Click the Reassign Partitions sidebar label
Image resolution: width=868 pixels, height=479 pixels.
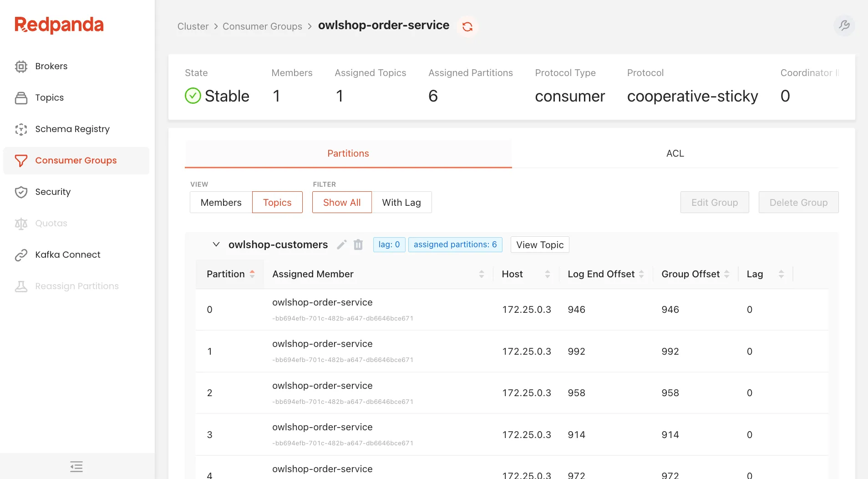77,286
